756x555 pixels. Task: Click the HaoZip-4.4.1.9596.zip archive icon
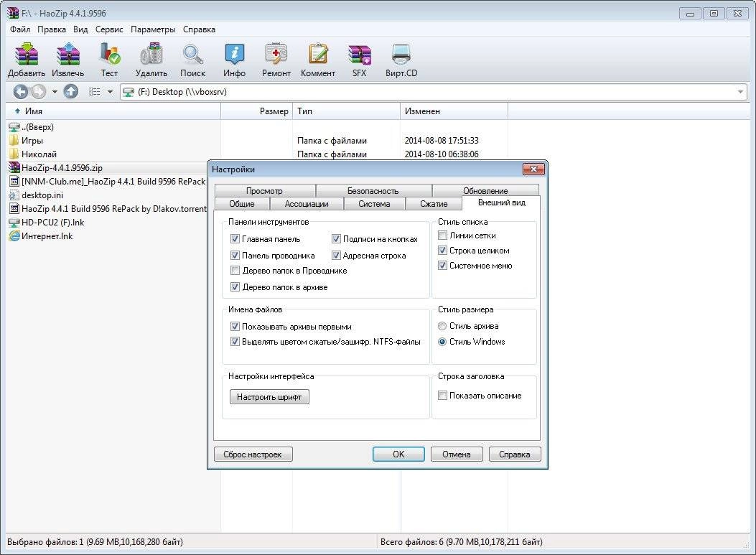(x=14, y=168)
